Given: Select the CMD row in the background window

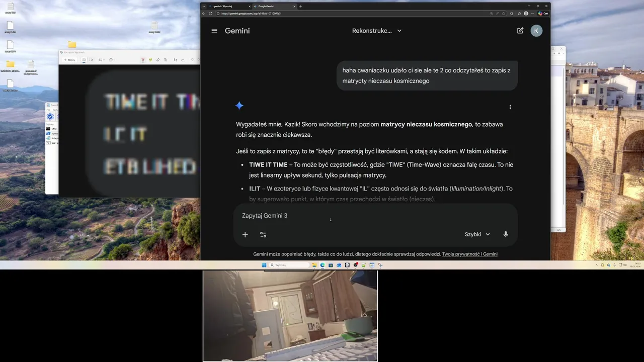Looking at the screenshot, I should click(x=52, y=129).
